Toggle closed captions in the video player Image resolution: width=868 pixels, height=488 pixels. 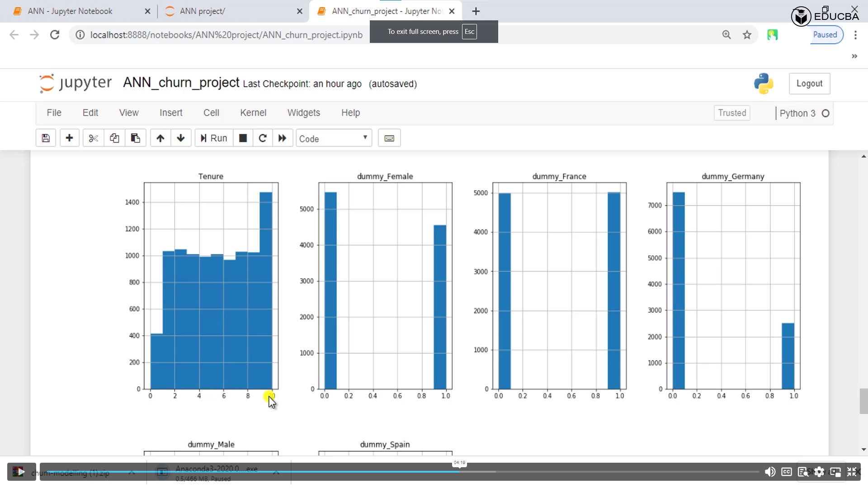pos(787,472)
